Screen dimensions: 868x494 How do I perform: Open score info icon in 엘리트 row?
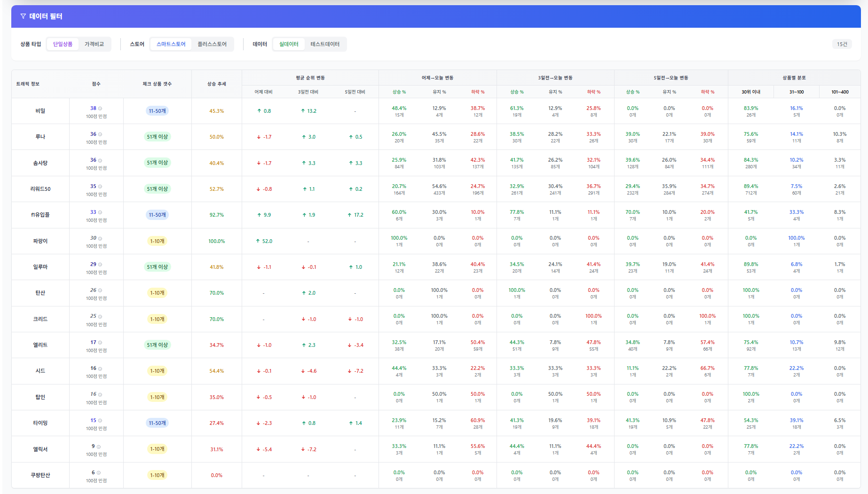click(100, 343)
